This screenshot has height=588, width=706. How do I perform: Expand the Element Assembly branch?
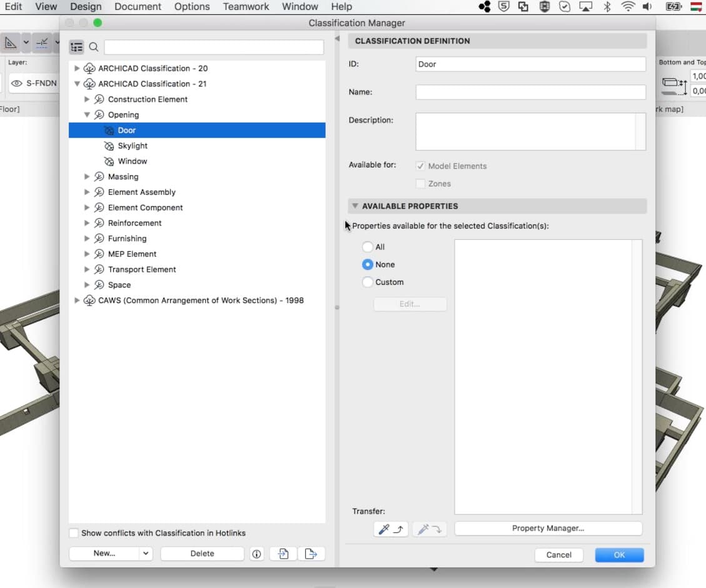[87, 192]
